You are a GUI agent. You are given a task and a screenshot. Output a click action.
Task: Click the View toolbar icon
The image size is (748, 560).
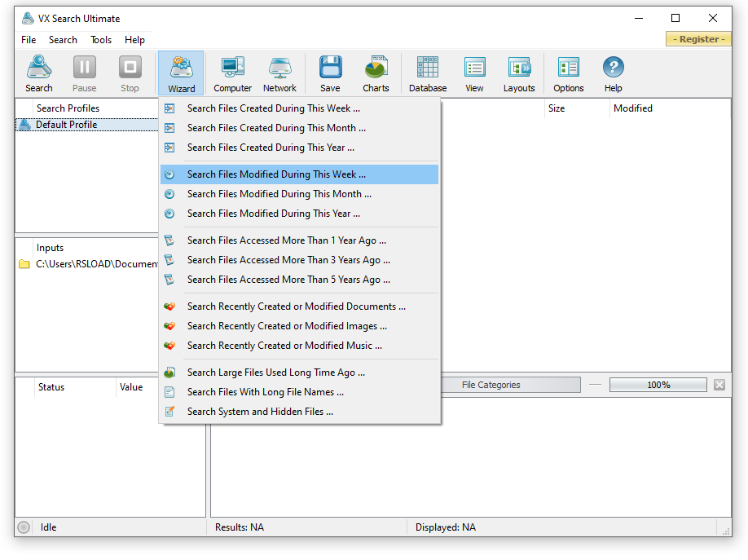click(x=474, y=73)
